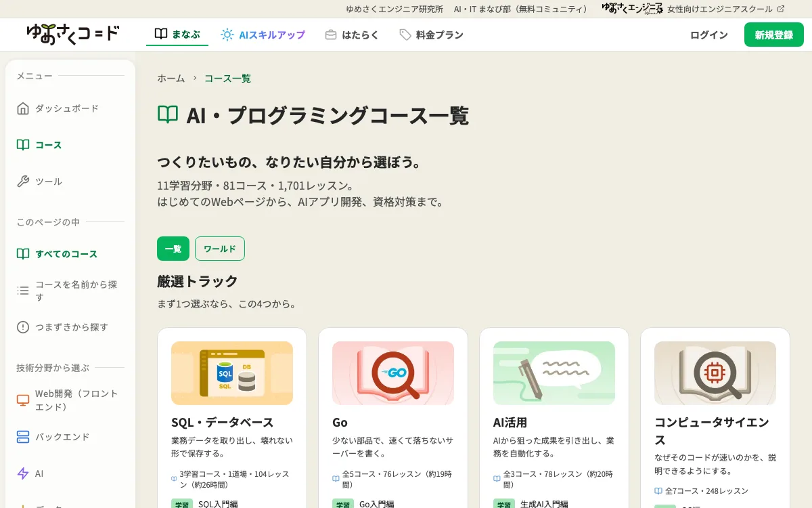Click the external link icon after 女性向けエンジニアスクール
Viewport: 812px width, 508px height.
tap(781, 9)
